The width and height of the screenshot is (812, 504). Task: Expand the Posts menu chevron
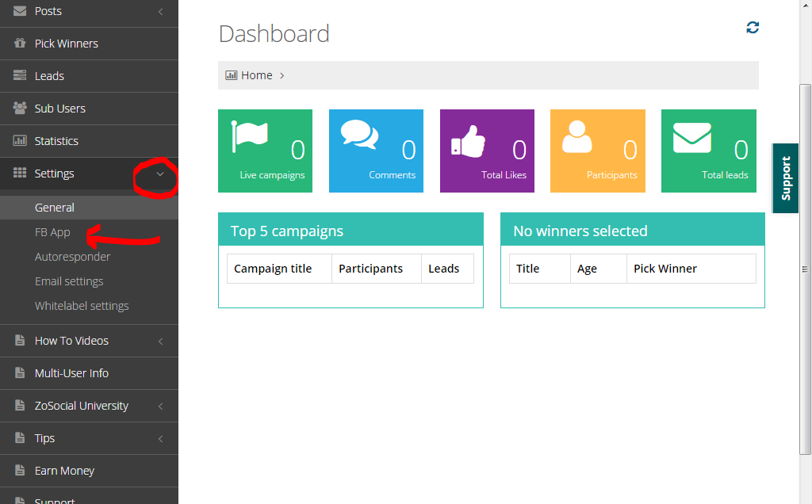pos(160,11)
